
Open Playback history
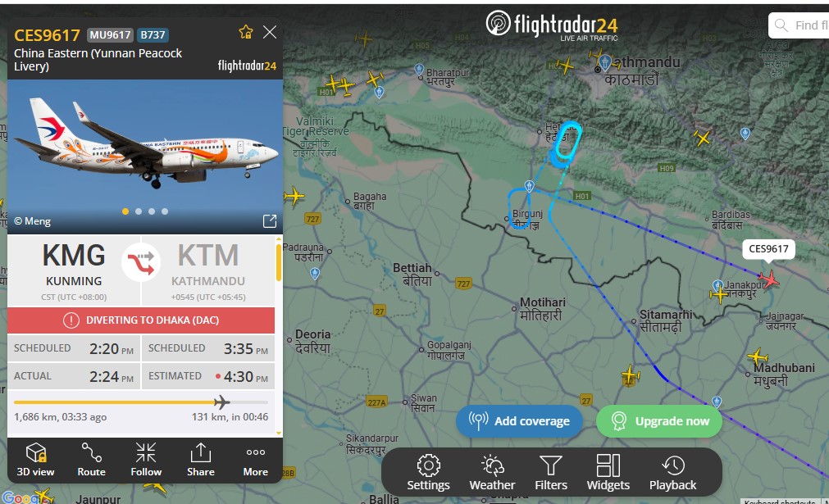coord(672,473)
